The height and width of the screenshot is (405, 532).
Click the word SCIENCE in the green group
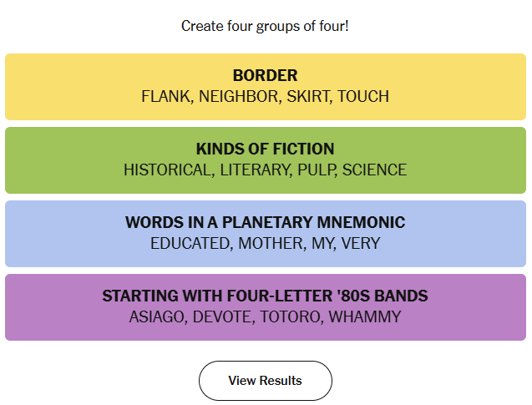pos(374,170)
